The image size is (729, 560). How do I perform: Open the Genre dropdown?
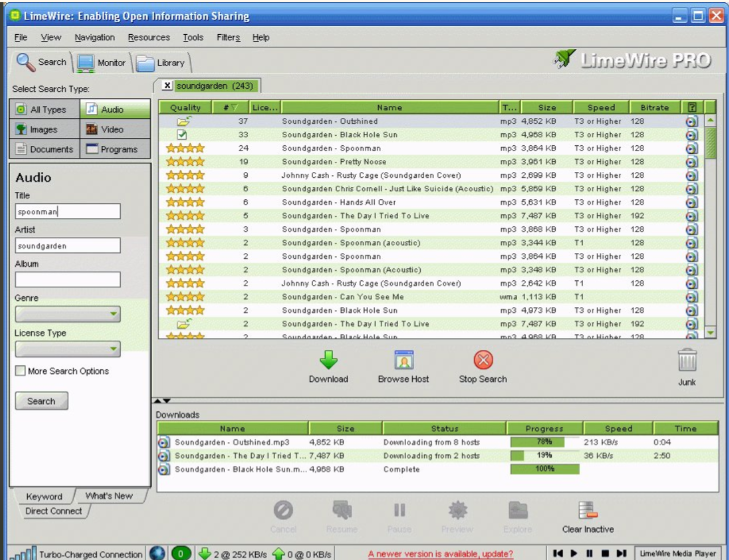[x=68, y=314]
